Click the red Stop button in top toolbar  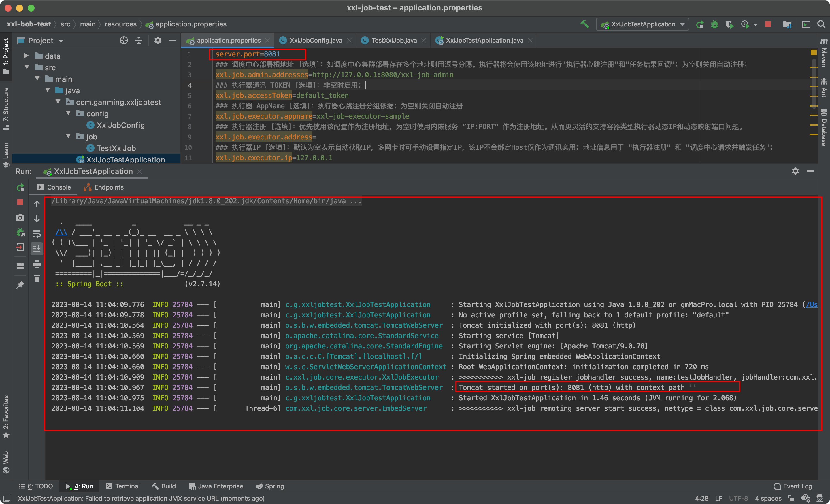[x=768, y=24]
